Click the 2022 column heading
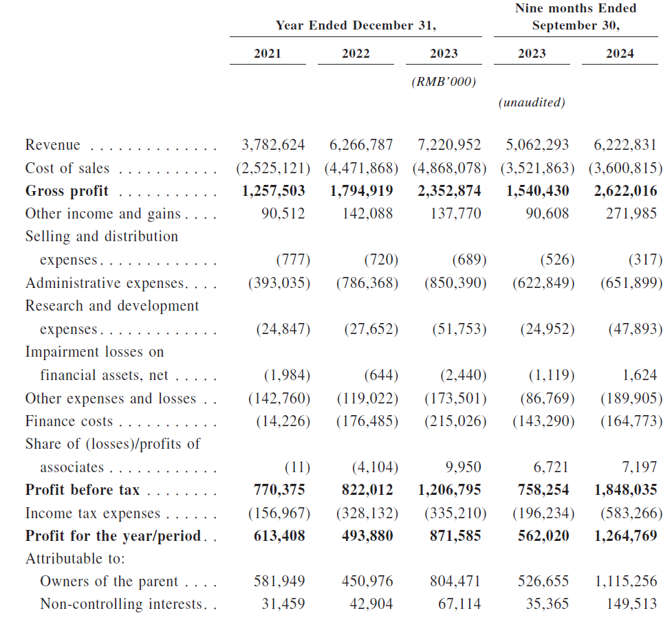 point(356,54)
